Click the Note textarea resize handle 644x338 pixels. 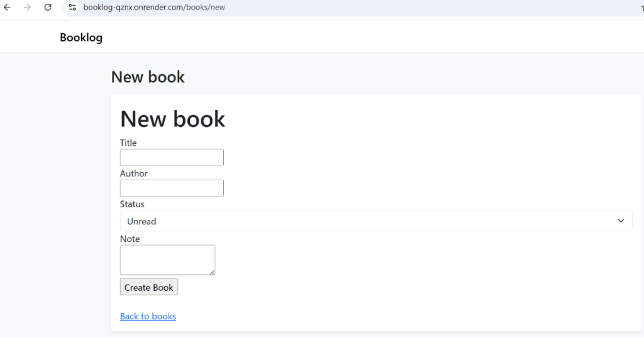pyautogui.click(x=212, y=272)
